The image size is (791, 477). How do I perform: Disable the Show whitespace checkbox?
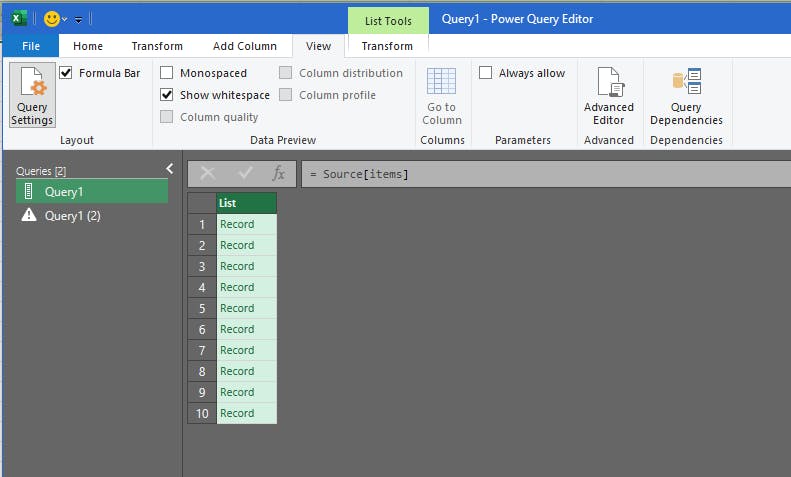166,95
